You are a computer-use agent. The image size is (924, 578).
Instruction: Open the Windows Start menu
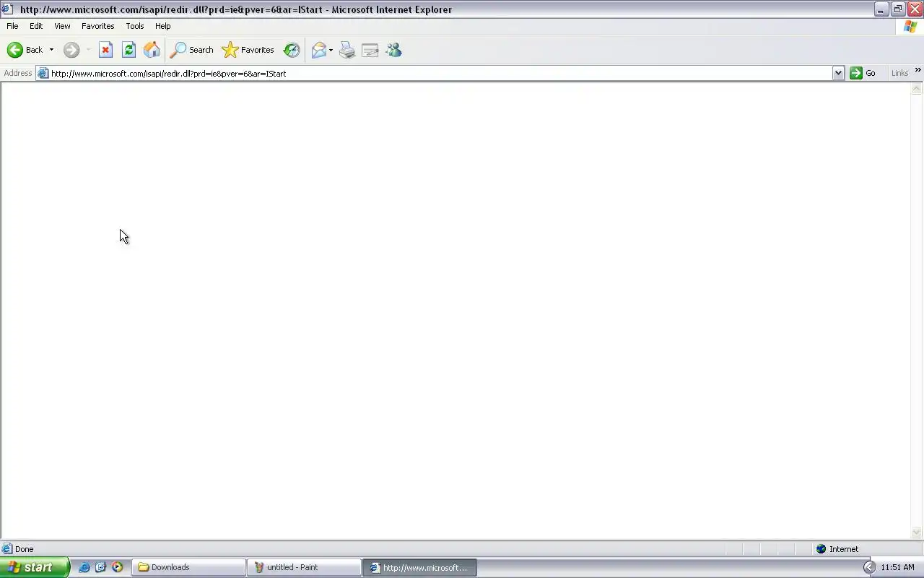tap(34, 567)
